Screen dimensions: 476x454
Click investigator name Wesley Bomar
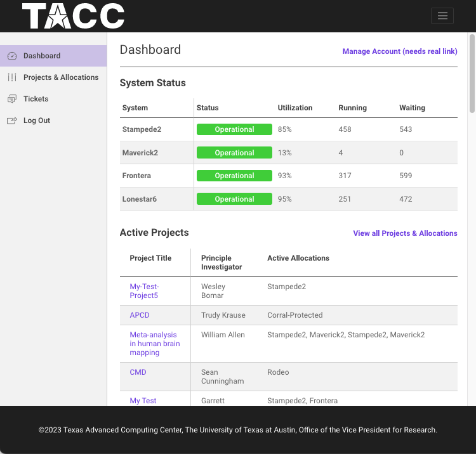(213, 291)
